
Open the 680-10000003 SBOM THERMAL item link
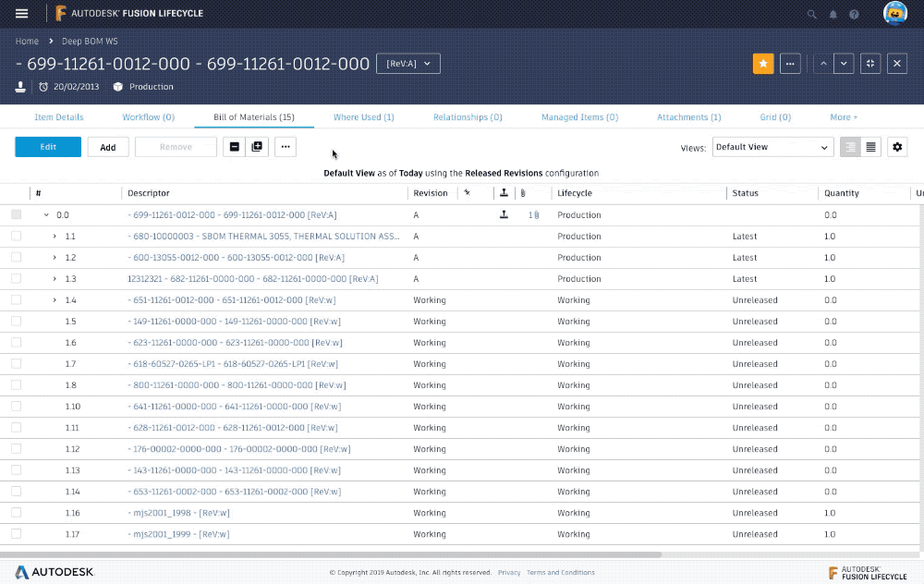coord(263,236)
